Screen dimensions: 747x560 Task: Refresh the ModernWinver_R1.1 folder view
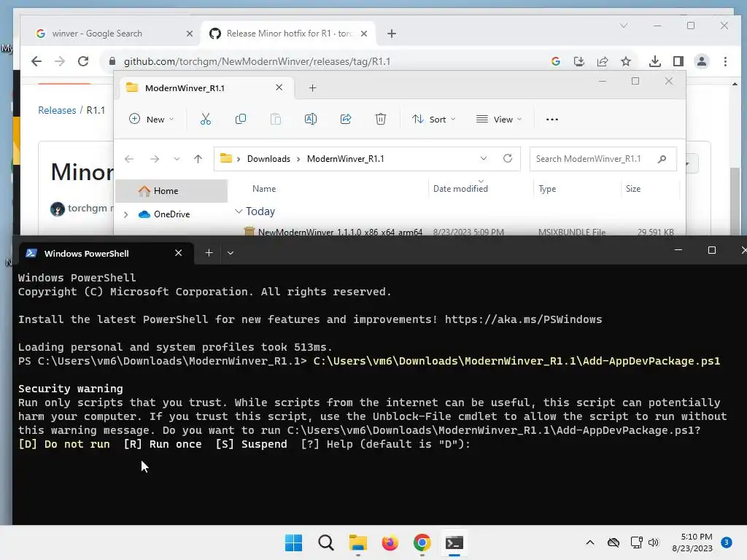pos(508,158)
